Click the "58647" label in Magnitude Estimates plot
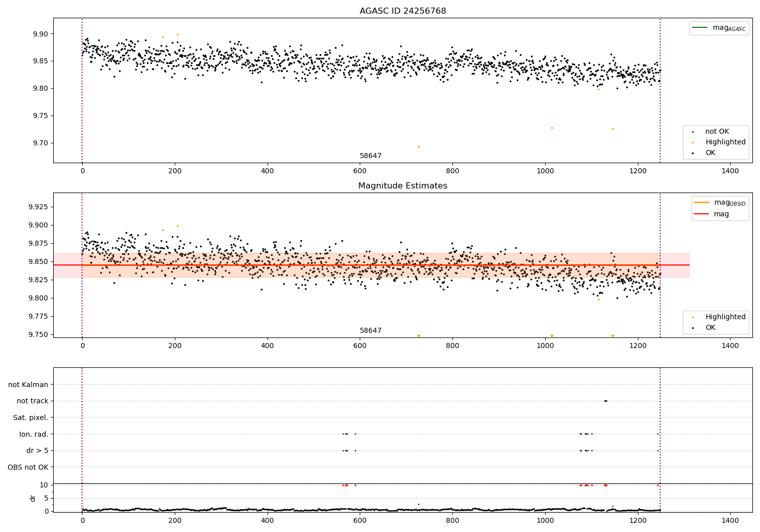The width and height of the screenshot is (760, 532). pos(370,331)
